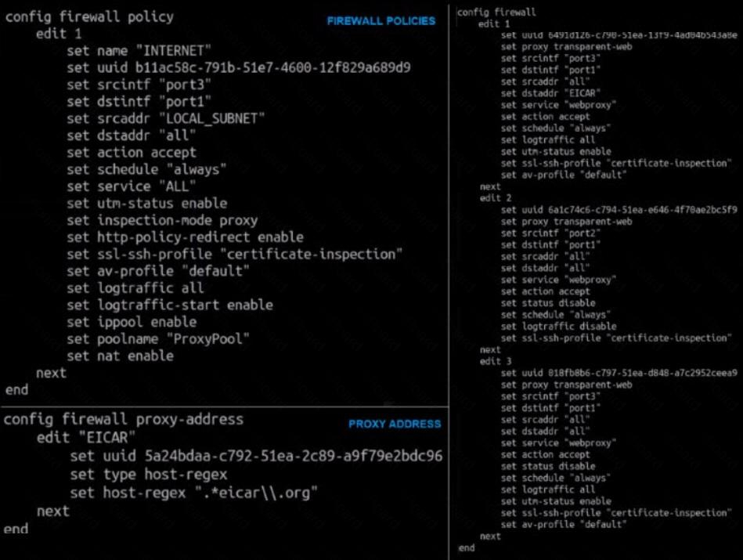Click the 'set logtraffic-start enable' line
Image resolution: width=743 pixels, height=560 pixels.
click(170, 305)
